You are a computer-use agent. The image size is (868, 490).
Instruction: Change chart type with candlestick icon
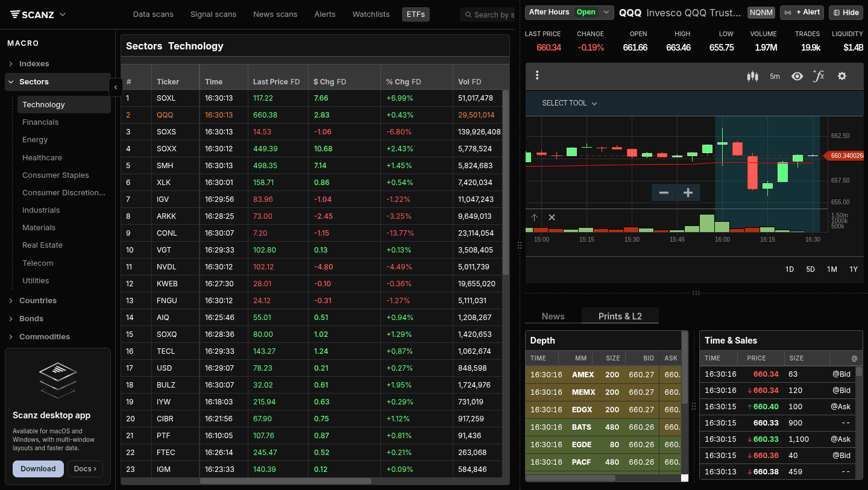[752, 76]
